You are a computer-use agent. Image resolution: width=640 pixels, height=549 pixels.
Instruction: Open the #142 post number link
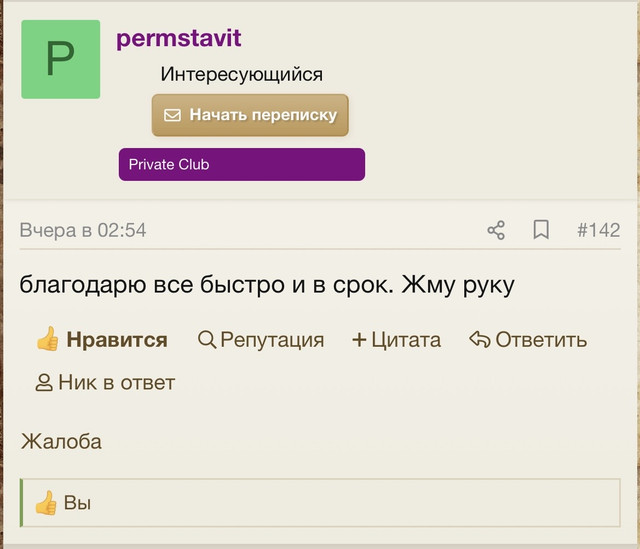[x=598, y=230]
